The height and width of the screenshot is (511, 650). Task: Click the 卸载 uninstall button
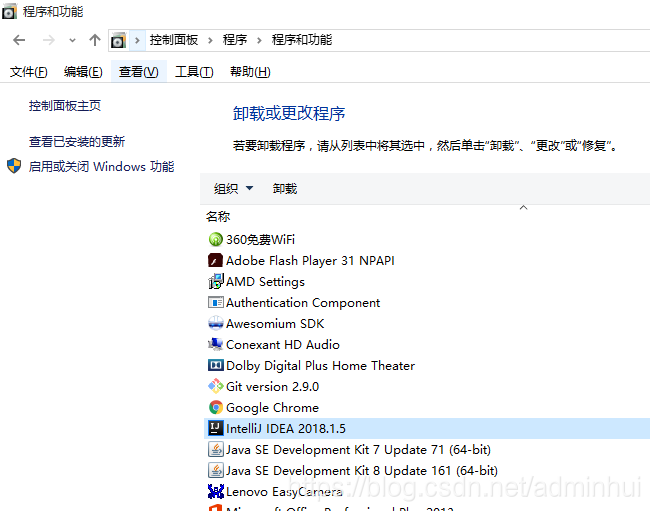coord(285,189)
